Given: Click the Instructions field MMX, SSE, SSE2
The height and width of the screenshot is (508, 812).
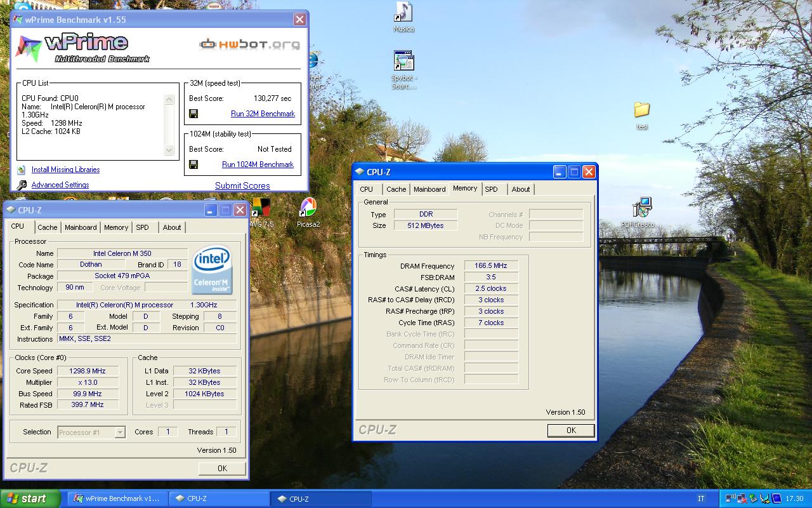Looking at the screenshot, I should 147,338.
